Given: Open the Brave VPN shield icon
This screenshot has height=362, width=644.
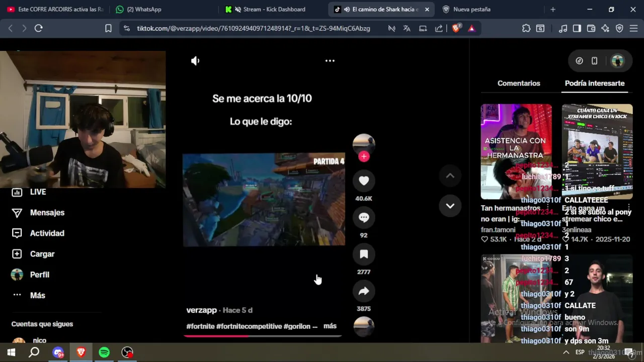Looking at the screenshot, I should point(619,29).
